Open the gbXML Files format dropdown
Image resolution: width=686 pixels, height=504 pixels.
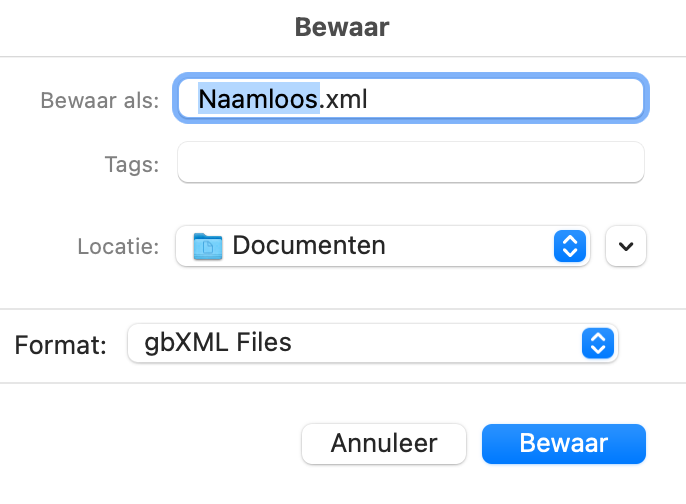click(372, 343)
